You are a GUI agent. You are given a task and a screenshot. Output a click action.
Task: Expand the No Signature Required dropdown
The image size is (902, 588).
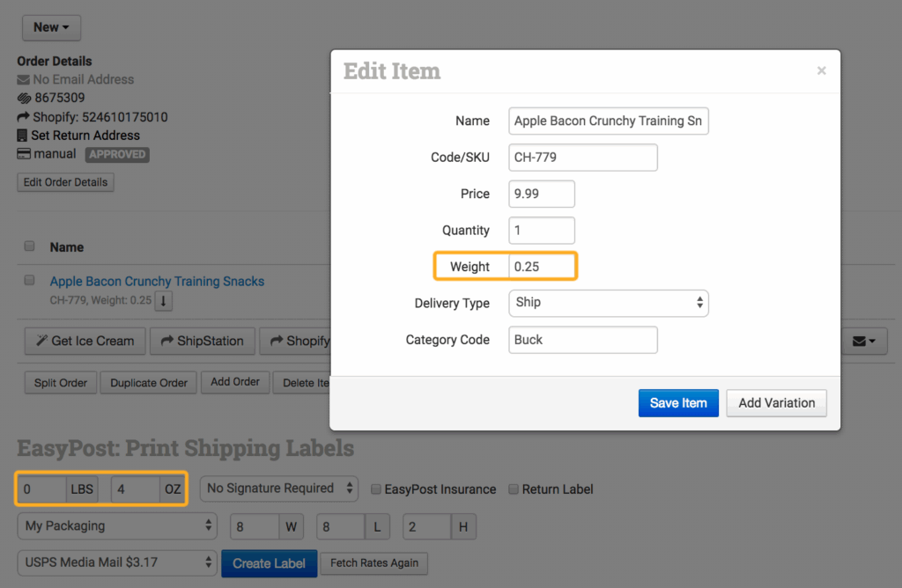(279, 489)
